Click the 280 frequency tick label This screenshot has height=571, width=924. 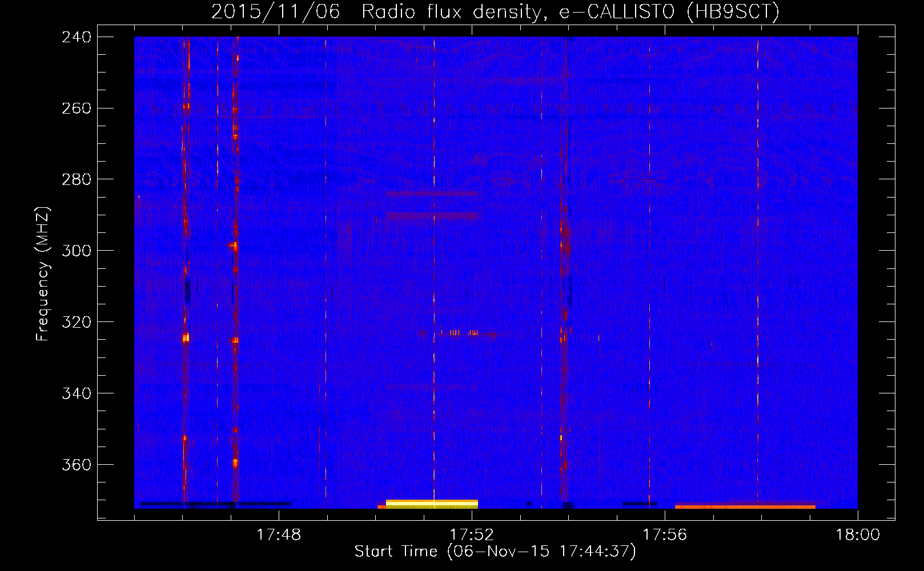click(77, 179)
